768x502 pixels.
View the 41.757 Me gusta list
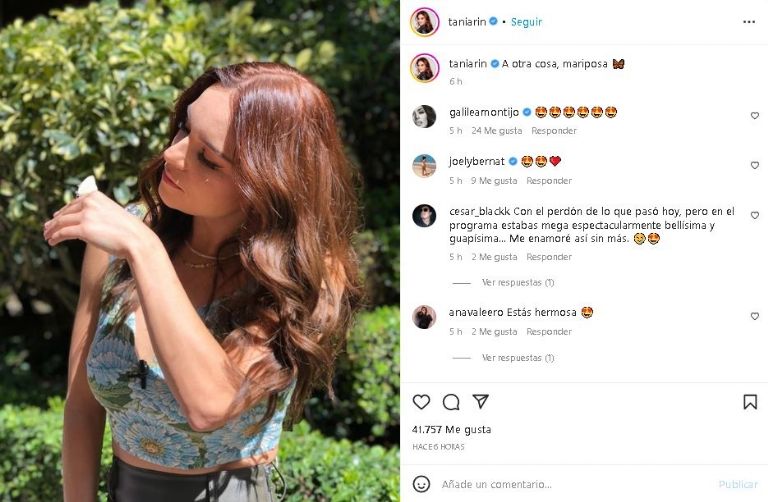click(x=451, y=429)
